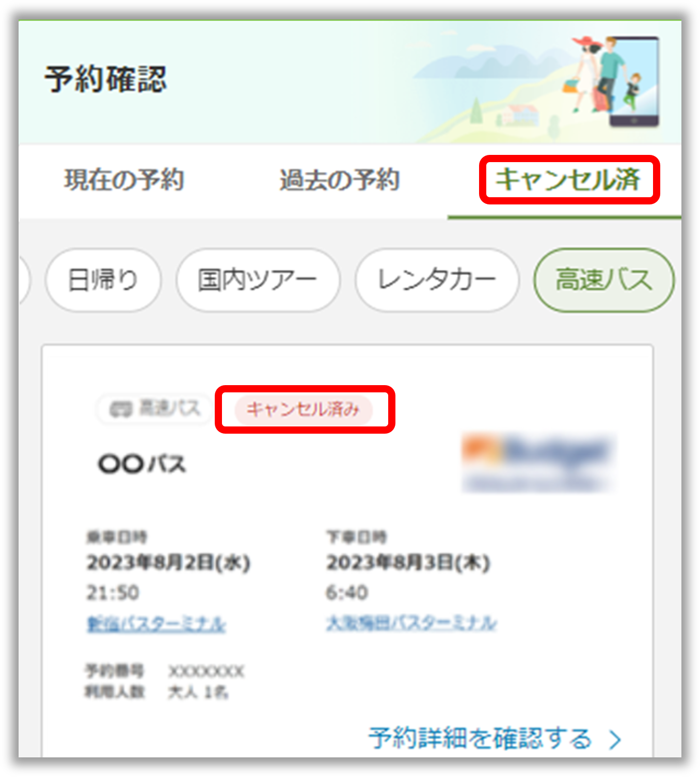Select the レンタカー filter chip
The width and height of the screenshot is (700, 777).
[437, 280]
